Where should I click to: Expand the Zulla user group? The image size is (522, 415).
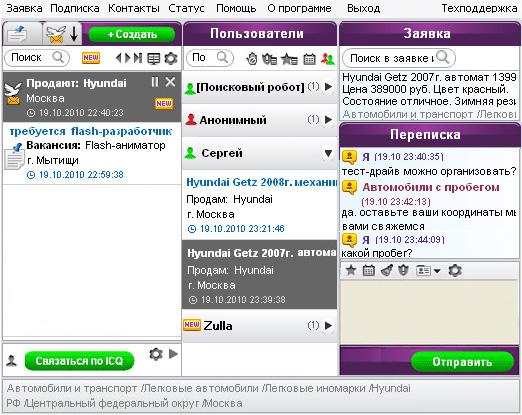tap(328, 325)
